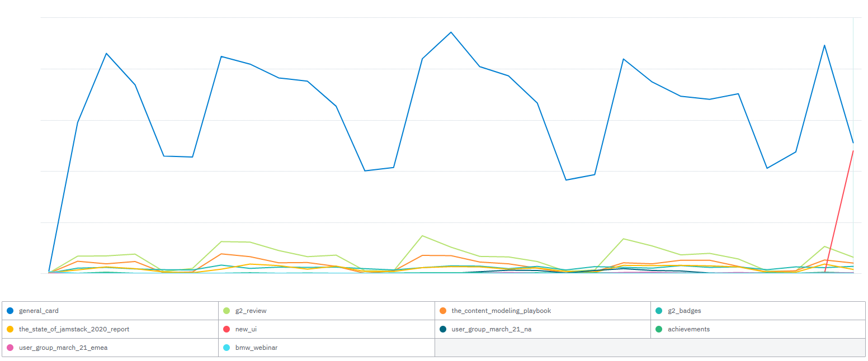Image resolution: width=868 pixels, height=361 pixels.
Task: Click the orange dot for the_content_modeling_playbook
Action: pos(443,311)
